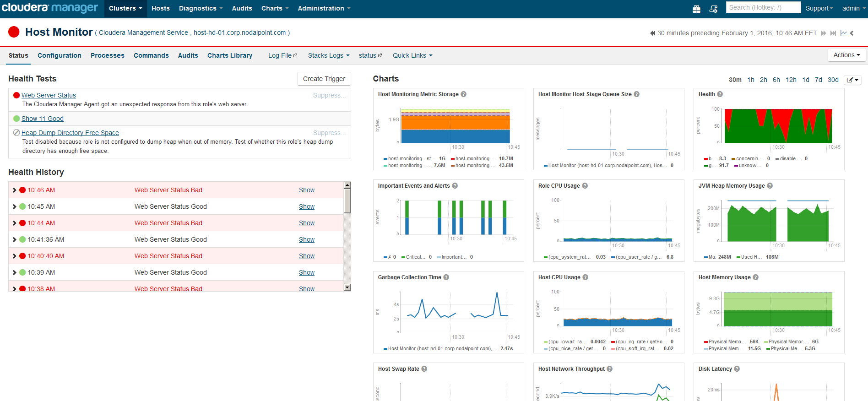Select the 1h chart time range

(x=751, y=80)
